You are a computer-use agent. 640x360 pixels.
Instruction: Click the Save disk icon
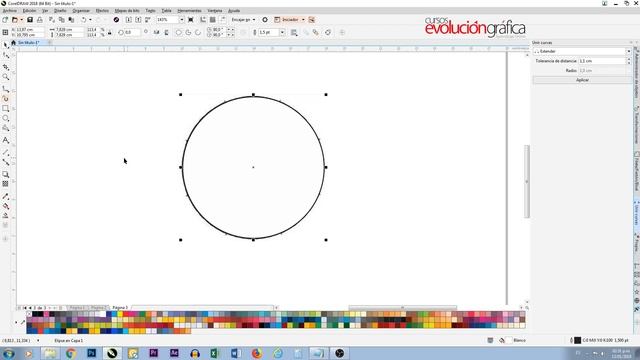tap(30, 20)
